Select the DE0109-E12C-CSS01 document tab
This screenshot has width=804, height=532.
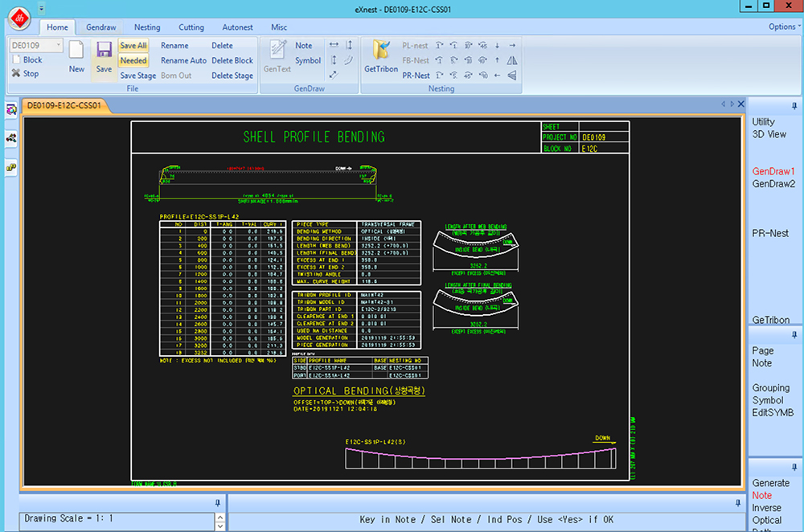(x=64, y=105)
